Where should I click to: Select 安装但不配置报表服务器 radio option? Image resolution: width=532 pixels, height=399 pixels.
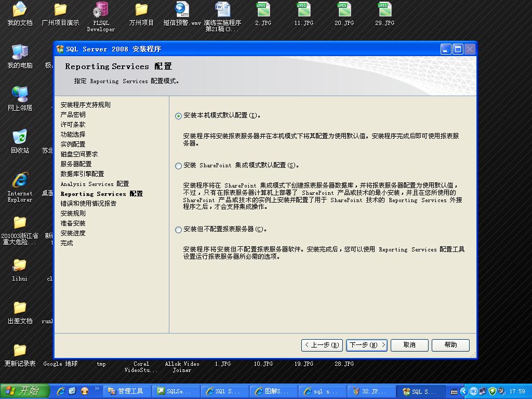click(x=179, y=230)
